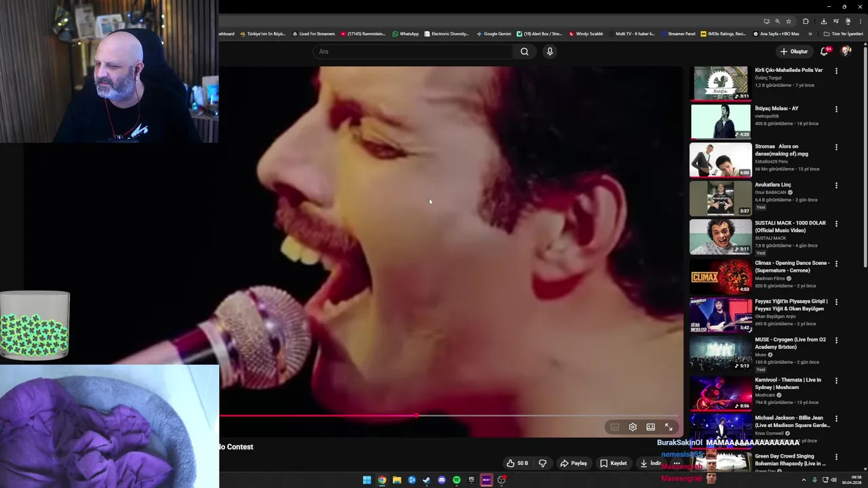
Task: Open the YouTube account avatar menu
Action: pos(846,52)
